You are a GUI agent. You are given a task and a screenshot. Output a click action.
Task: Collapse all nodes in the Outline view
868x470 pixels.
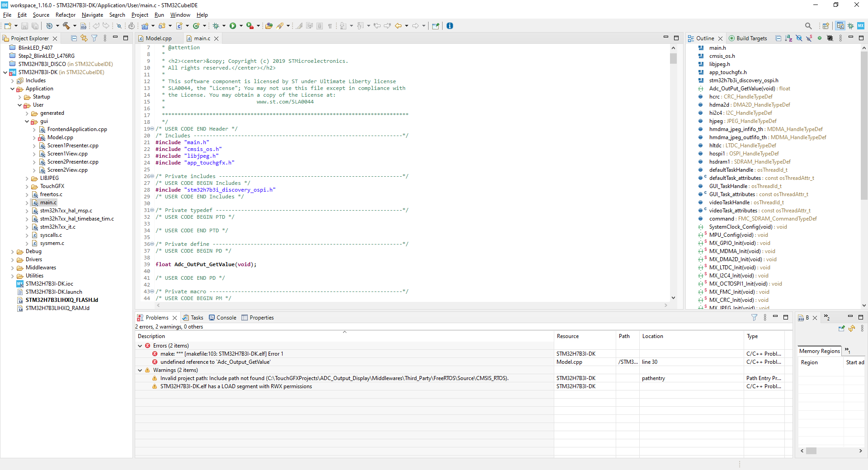pyautogui.click(x=778, y=38)
